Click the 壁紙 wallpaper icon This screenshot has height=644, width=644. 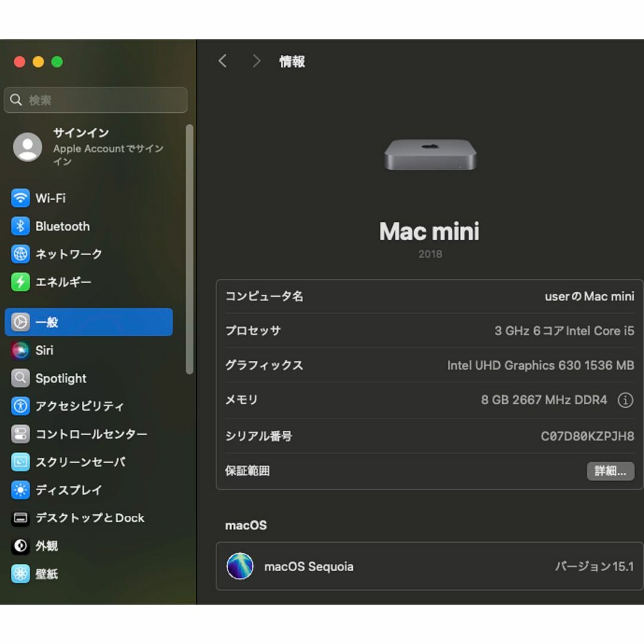tap(20, 574)
